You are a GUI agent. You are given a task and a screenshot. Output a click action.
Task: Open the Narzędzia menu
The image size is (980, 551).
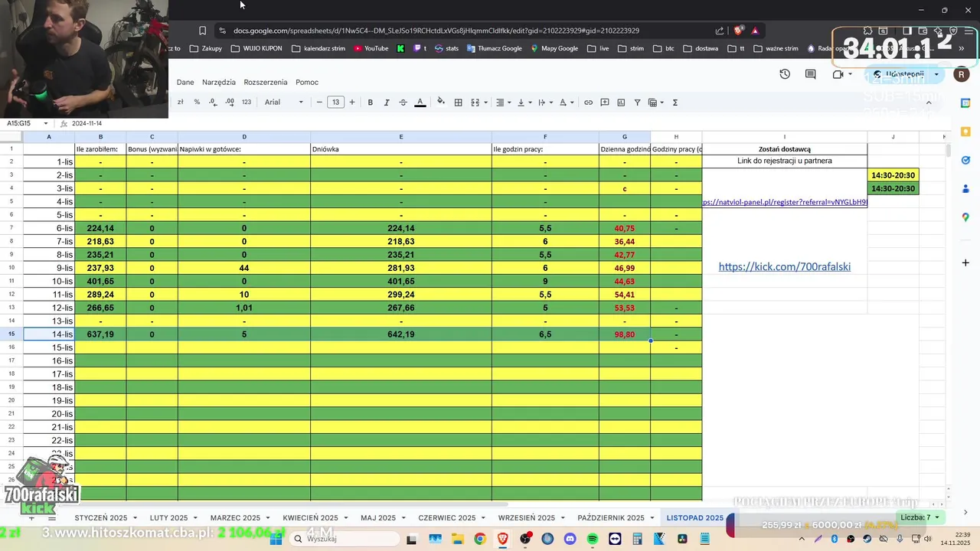point(219,82)
